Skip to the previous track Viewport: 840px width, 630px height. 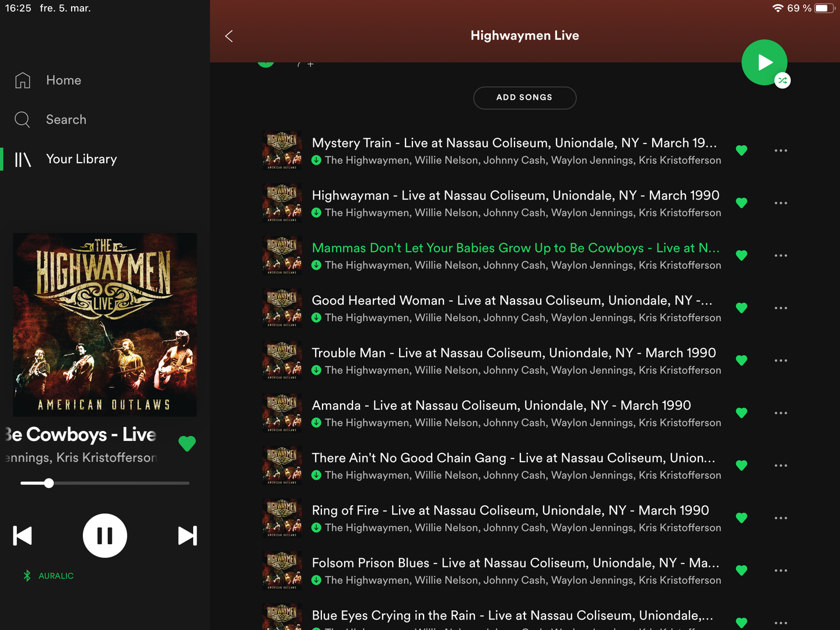(23, 535)
